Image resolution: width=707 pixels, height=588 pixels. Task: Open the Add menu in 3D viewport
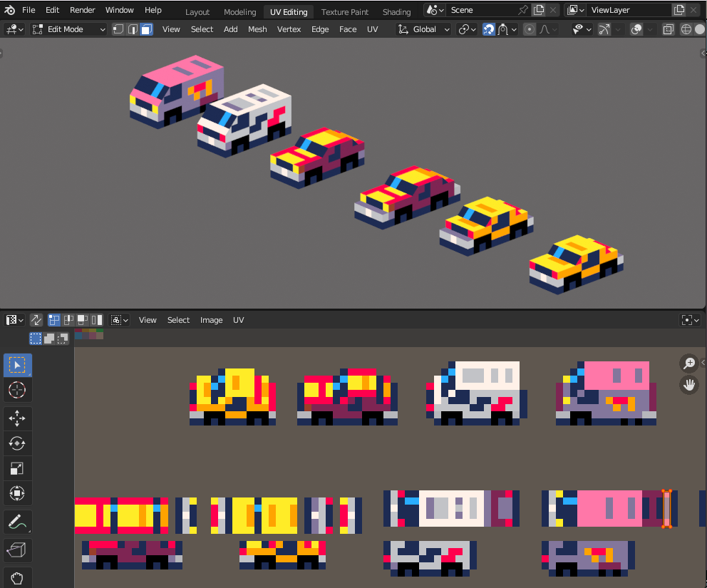[x=230, y=29]
